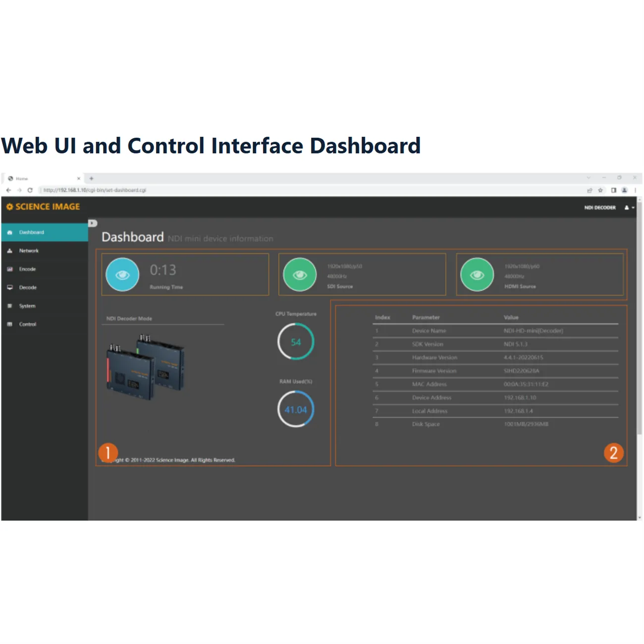Bookmark this page with the star icon
The image size is (644, 644).
(x=600, y=190)
